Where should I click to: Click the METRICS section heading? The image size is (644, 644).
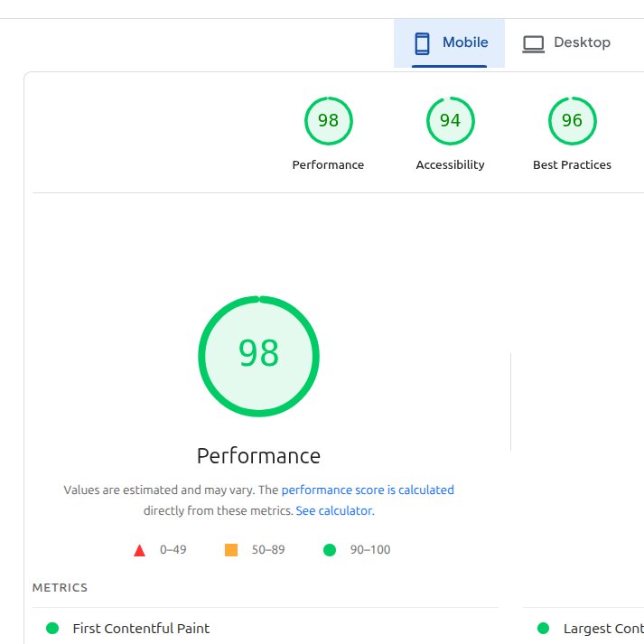(60, 588)
